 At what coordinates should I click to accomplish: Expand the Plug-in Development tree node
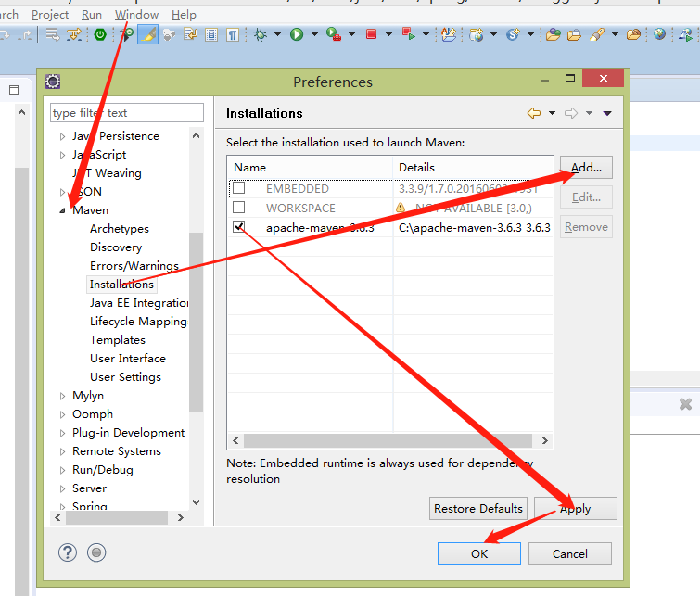pyautogui.click(x=62, y=433)
